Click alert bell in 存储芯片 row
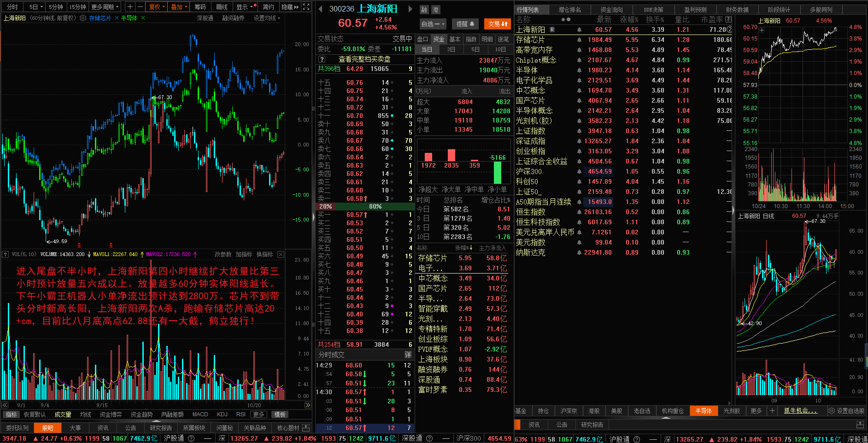Image resolution: width=868 pixels, height=443 pixels. (x=579, y=40)
